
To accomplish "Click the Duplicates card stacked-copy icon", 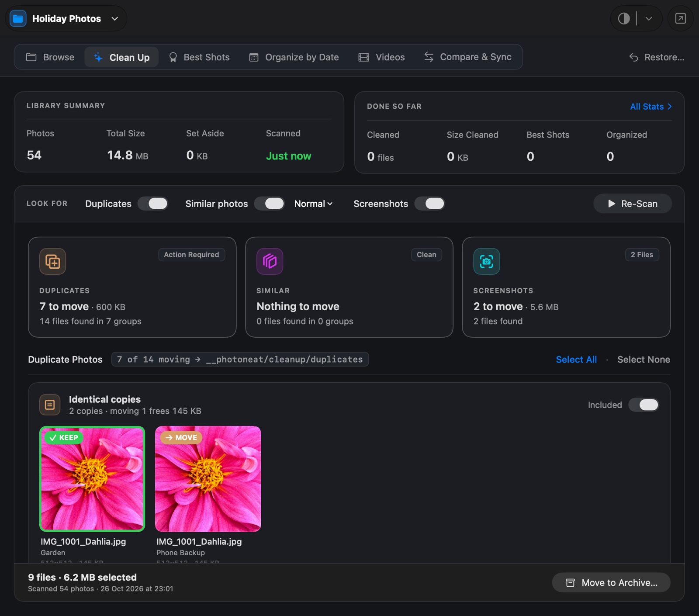I will (x=53, y=261).
